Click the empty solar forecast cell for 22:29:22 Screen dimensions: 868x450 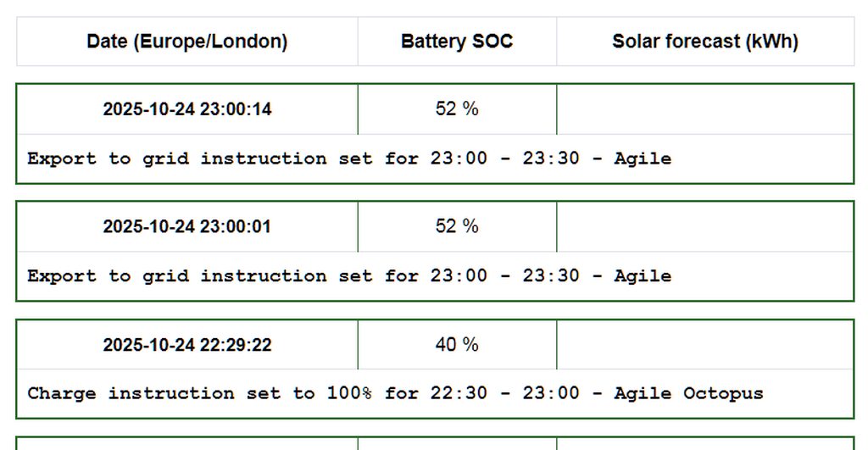tap(704, 344)
